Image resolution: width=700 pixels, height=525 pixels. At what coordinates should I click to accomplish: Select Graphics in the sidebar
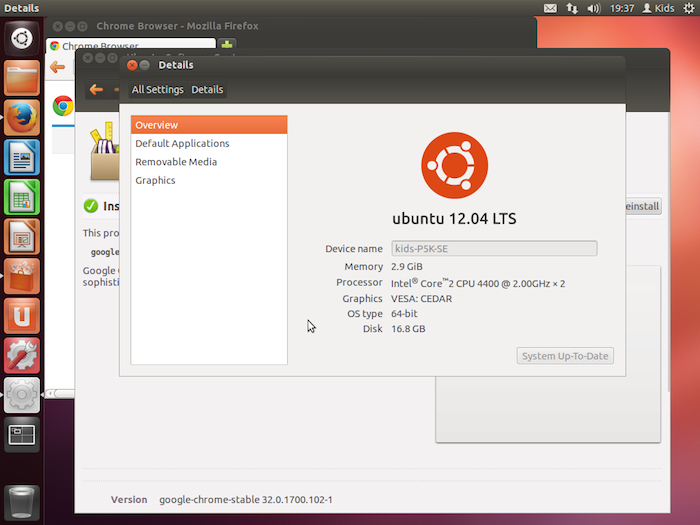(209, 180)
